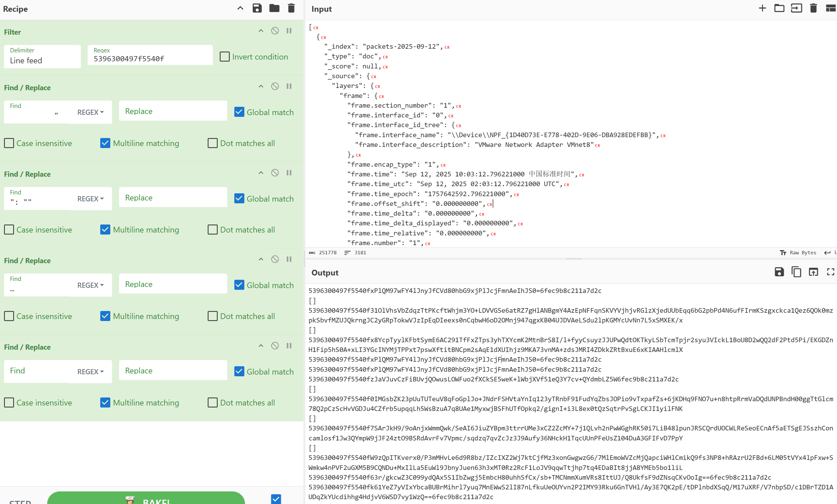
Task: Pause at the Filter operation breakpoint
Action: (x=289, y=31)
